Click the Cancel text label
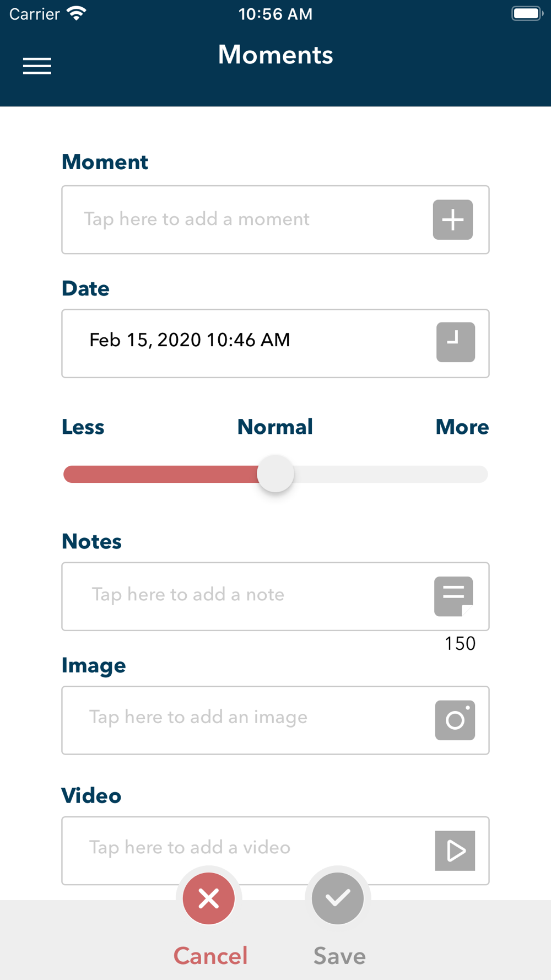 210,956
